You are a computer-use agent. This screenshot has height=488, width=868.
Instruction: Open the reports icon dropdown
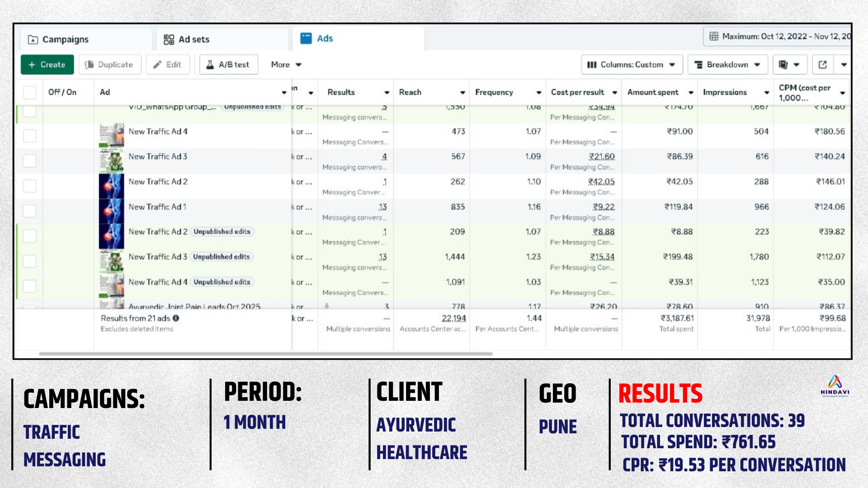[x=789, y=65]
